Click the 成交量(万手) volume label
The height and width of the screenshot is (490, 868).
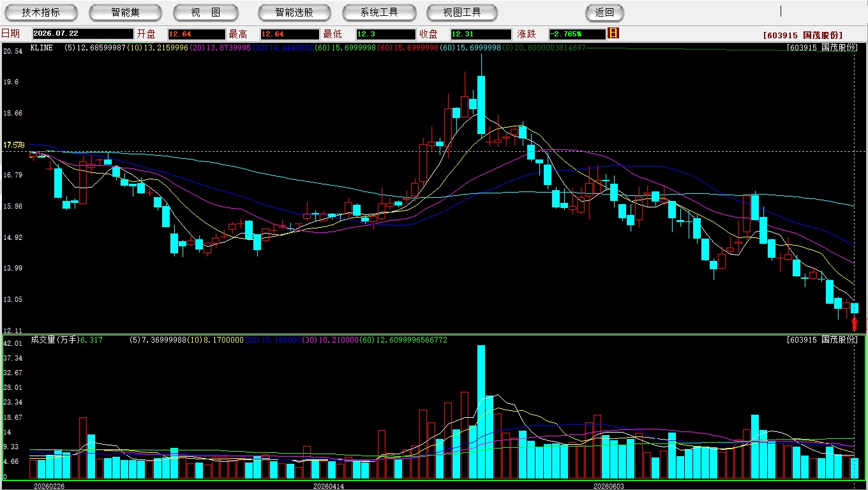[55, 340]
